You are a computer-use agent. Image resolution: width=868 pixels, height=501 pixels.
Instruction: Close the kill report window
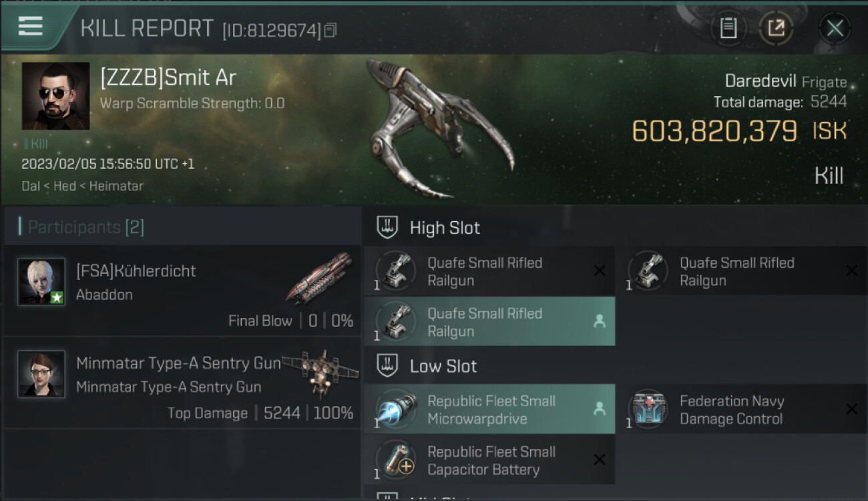[835, 28]
